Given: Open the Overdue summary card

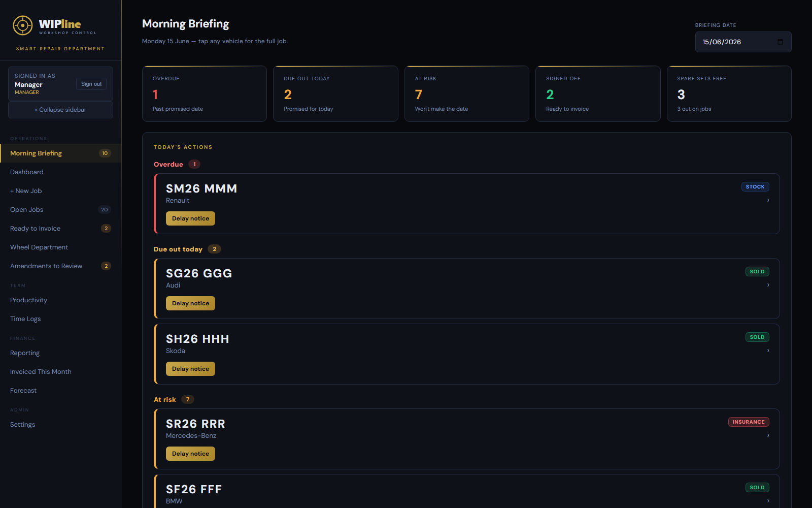Looking at the screenshot, I should coord(205,93).
